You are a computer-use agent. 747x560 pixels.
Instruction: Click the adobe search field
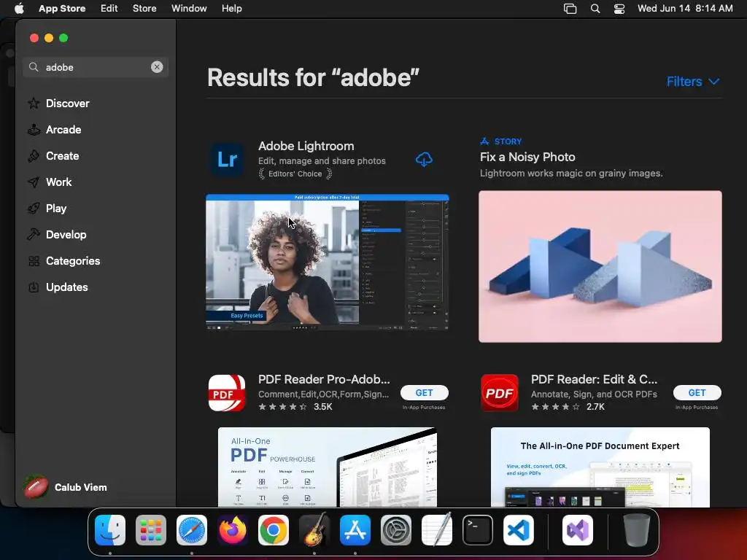(96, 67)
